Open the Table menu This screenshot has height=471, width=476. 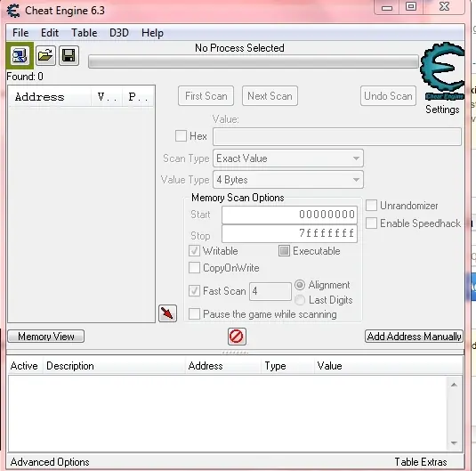pos(85,33)
